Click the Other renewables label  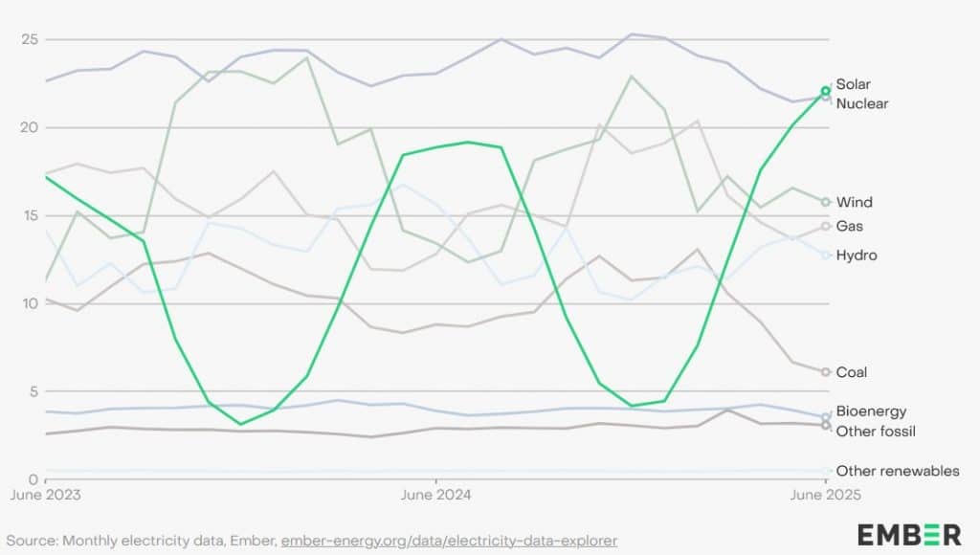click(x=898, y=471)
